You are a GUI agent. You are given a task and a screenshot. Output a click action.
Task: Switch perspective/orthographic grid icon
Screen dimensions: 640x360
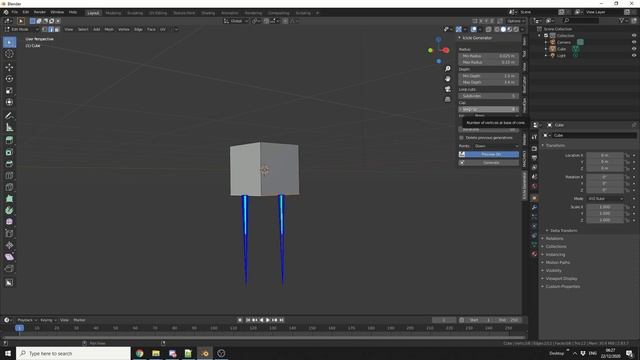448,99
